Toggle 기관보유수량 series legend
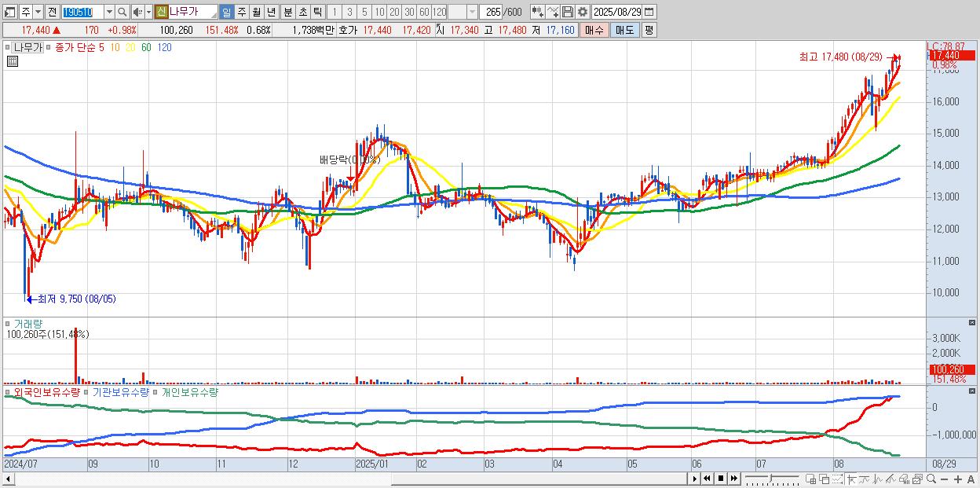The width and height of the screenshot is (980, 488). pyautogui.click(x=120, y=391)
